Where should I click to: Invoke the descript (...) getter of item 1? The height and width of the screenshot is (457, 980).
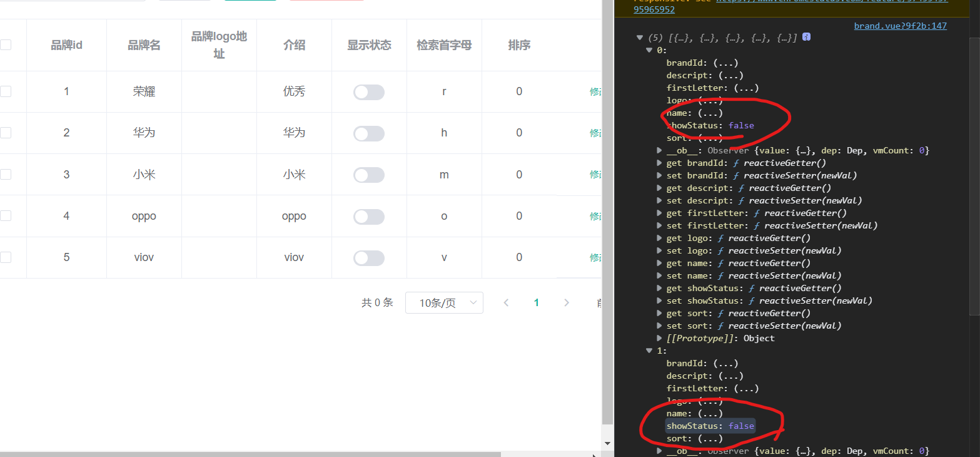[x=731, y=376]
